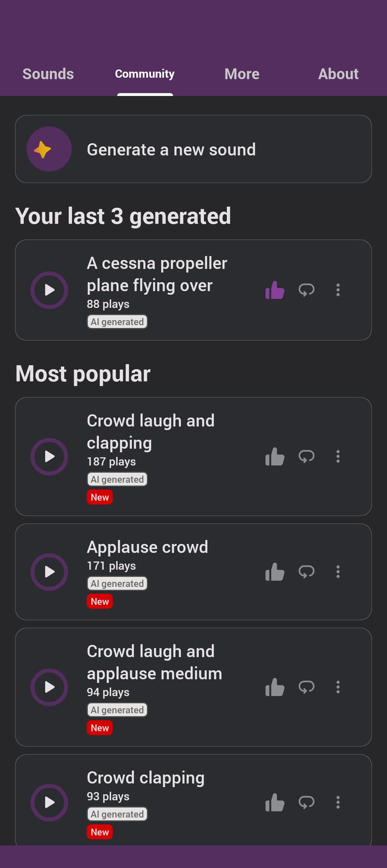
Task: Play the Crowd laugh and clapping sound
Action: 49,457
